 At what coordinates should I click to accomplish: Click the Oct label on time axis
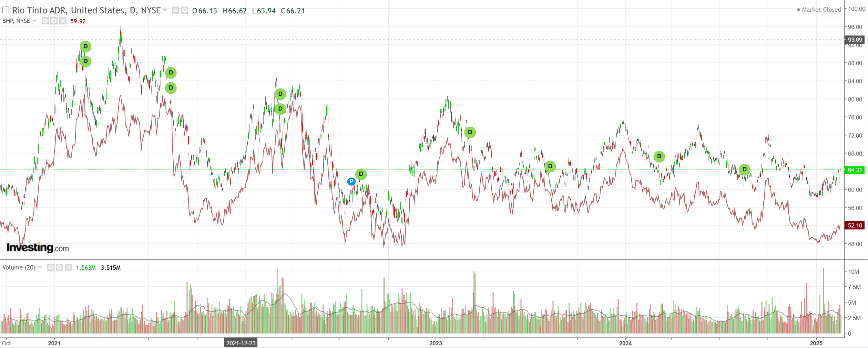[6, 343]
